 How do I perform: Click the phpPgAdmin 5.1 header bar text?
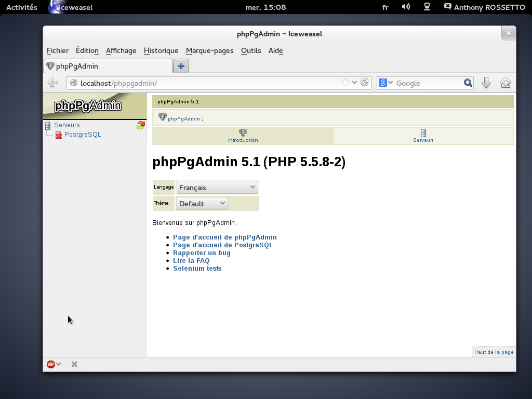178,102
